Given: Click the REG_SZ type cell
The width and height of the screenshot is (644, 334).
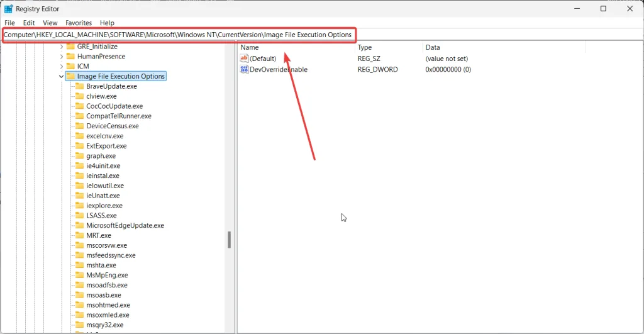Looking at the screenshot, I should [369, 58].
